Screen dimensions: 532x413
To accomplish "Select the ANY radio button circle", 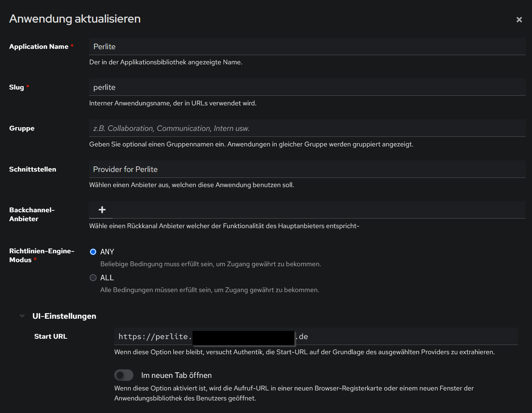I will [93, 252].
